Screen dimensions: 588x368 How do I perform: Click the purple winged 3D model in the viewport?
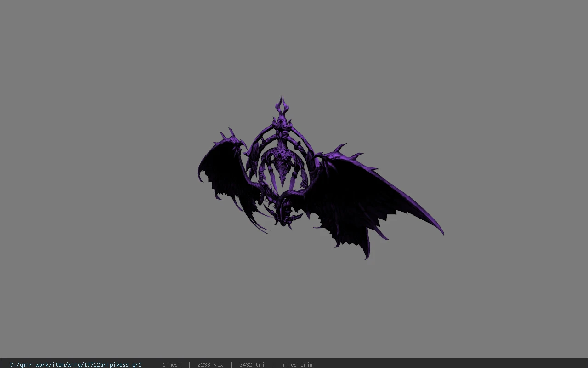[320, 178]
